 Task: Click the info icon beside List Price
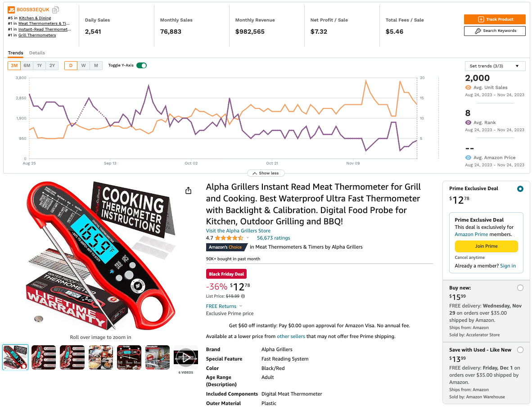point(243,296)
